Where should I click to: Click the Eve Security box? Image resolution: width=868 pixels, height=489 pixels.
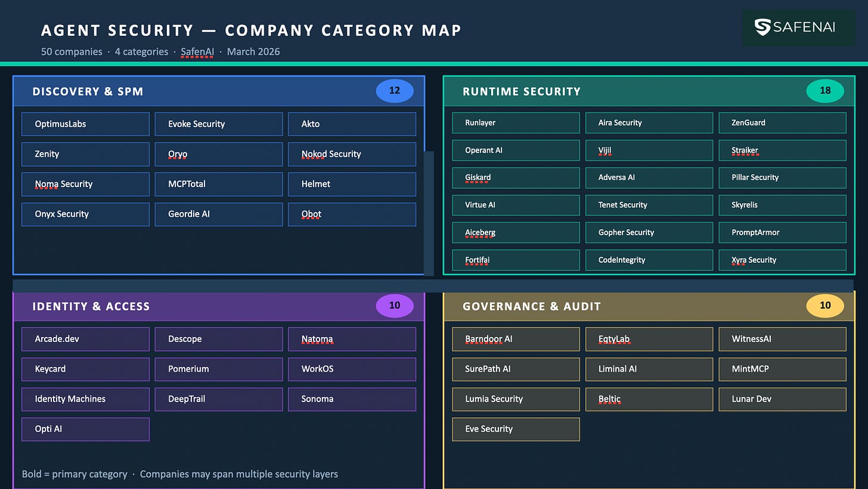[516, 429]
